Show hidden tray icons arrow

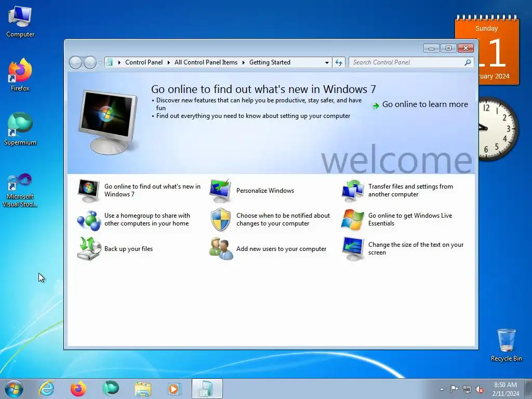tap(442, 389)
